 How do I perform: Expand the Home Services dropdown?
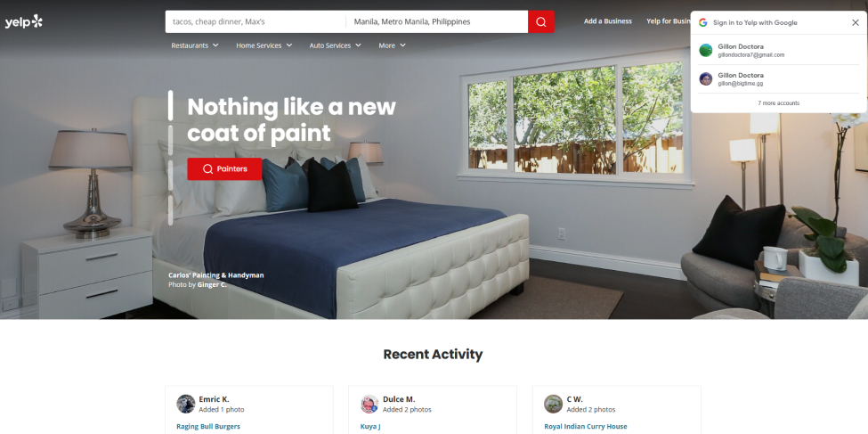pyautogui.click(x=264, y=45)
